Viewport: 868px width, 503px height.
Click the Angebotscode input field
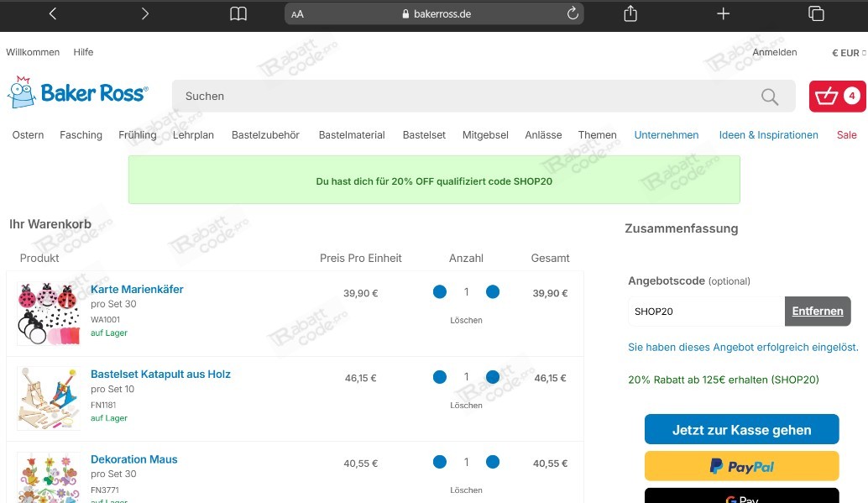(705, 311)
